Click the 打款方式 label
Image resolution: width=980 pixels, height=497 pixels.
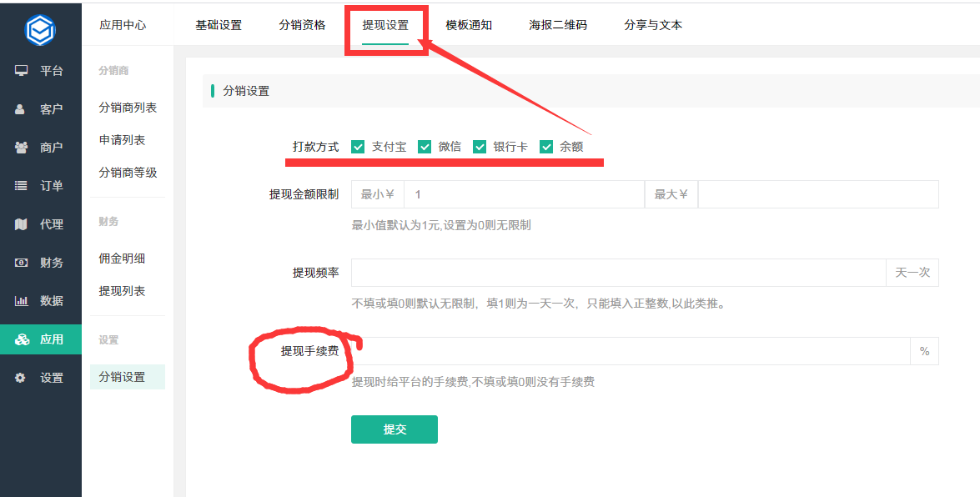[x=315, y=147]
